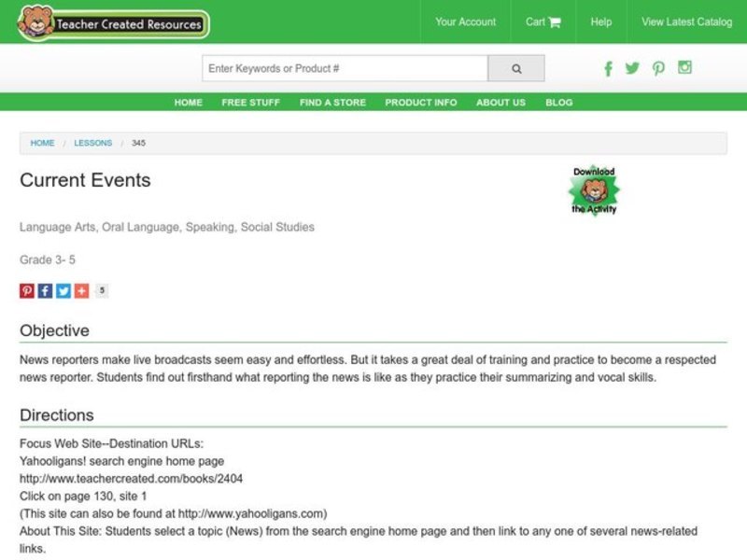The image size is (747, 560).
Task: Click the Teacher Created Resources bear logo
Action: click(x=114, y=22)
